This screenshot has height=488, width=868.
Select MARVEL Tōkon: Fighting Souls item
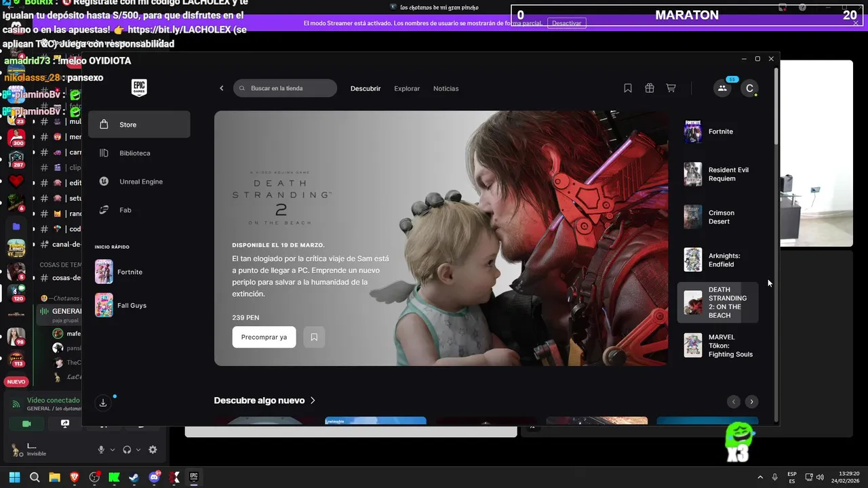718,345
